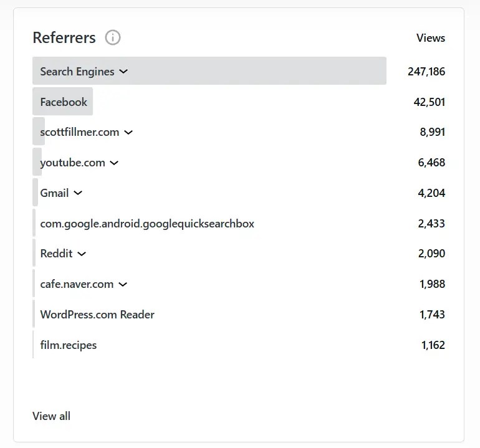Click the WordPress.com Reader referrer
The width and height of the screenshot is (480, 448).
tap(97, 315)
